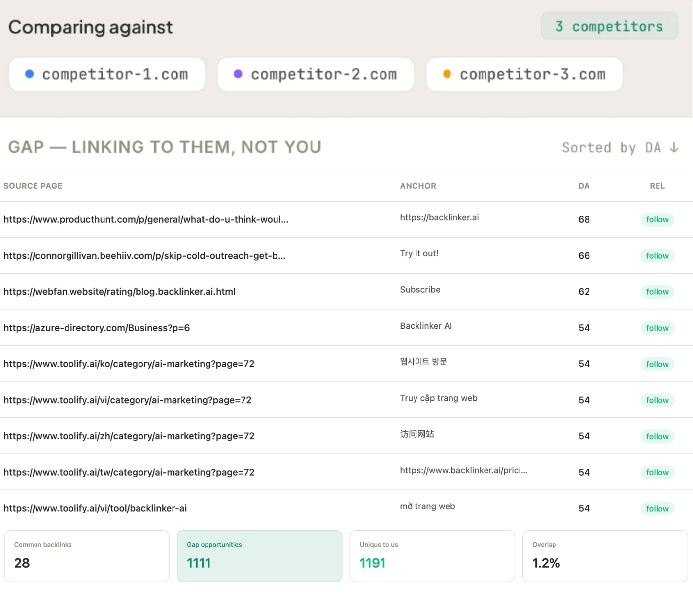693x616 pixels.
Task: Click the follow tag in producthunt row
Action: 657,219
